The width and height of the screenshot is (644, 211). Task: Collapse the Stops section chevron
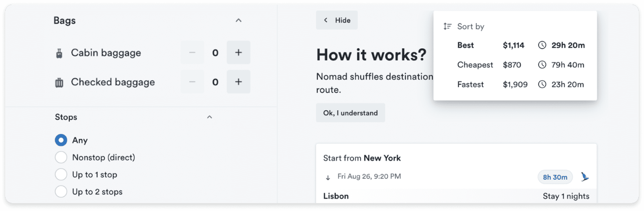(x=209, y=117)
